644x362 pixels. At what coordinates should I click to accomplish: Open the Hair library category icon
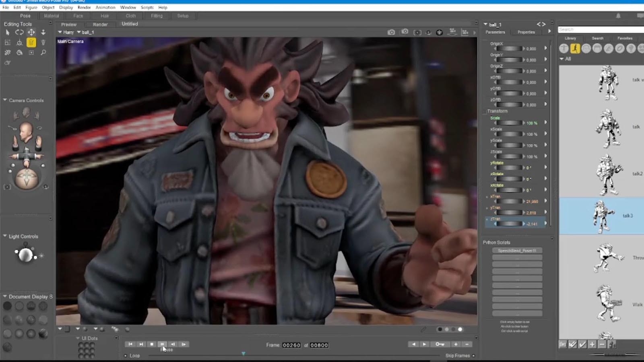coord(597,48)
